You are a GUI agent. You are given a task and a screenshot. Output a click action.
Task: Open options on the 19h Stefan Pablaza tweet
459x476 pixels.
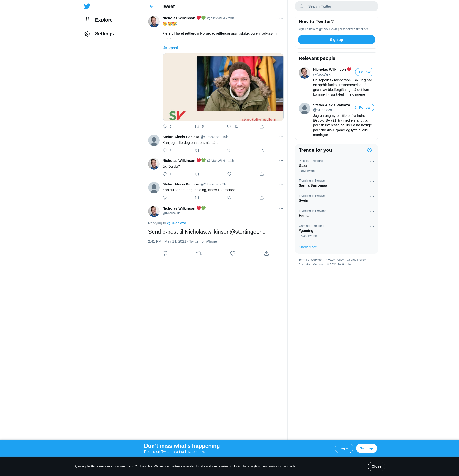(281, 137)
